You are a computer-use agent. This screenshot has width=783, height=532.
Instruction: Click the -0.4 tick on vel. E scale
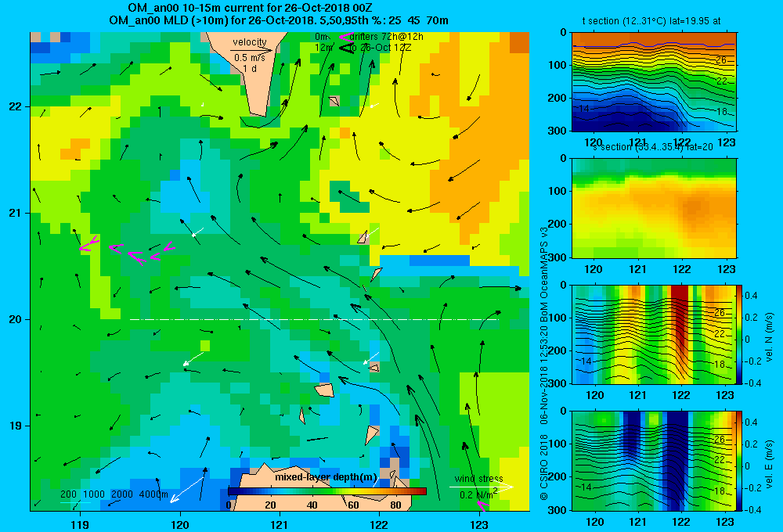(752, 509)
